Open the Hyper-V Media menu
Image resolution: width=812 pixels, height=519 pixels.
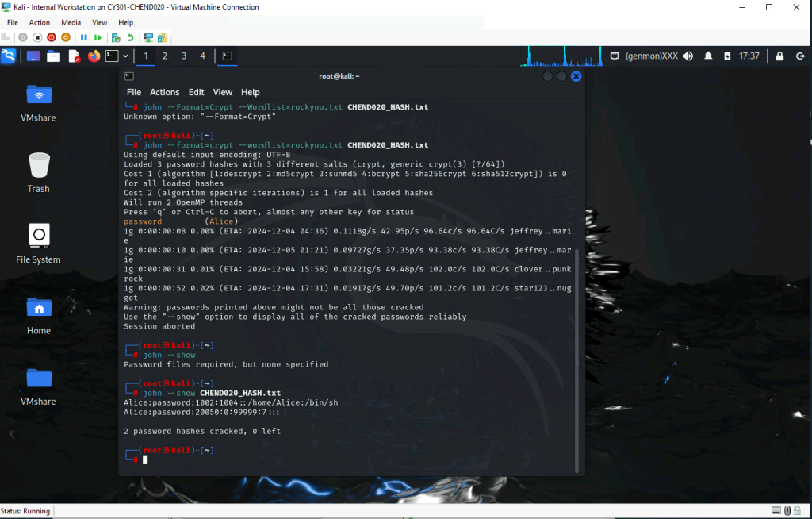[71, 23]
